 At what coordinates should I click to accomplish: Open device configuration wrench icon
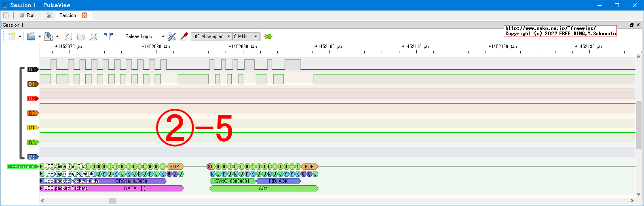click(x=172, y=36)
